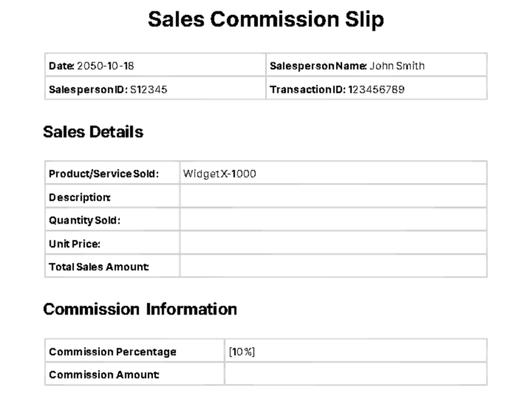Select the empty Quantity Sold value cell
This screenshot has width=532, height=399.
(332, 221)
